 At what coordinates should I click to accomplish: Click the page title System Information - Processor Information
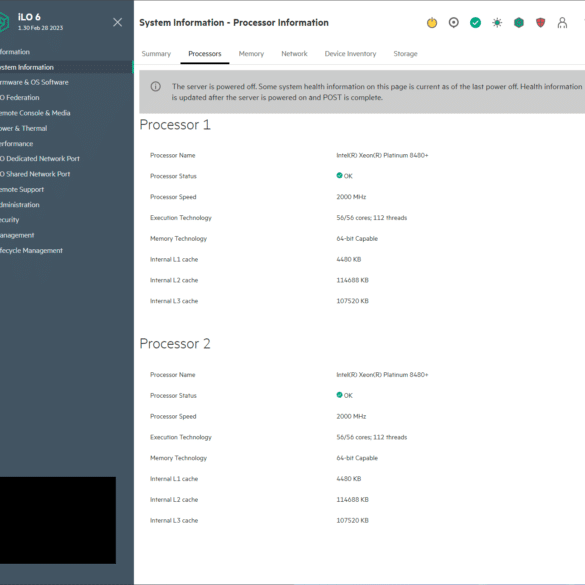point(234,23)
